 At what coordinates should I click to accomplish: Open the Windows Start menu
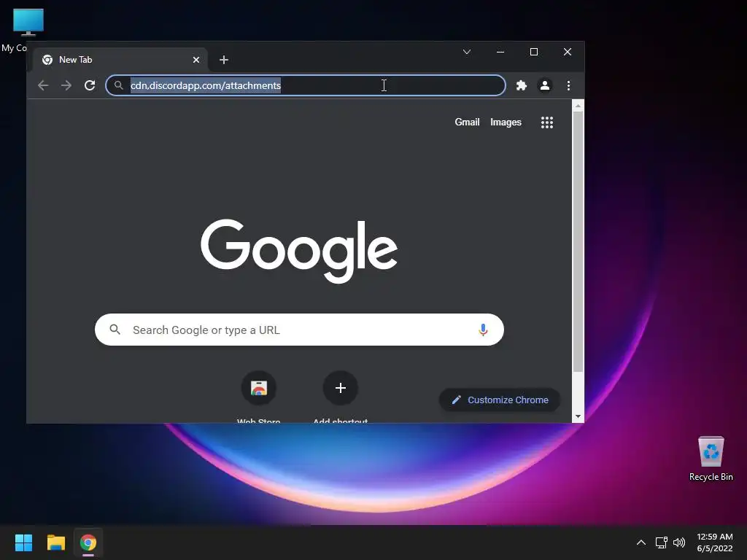(x=23, y=542)
